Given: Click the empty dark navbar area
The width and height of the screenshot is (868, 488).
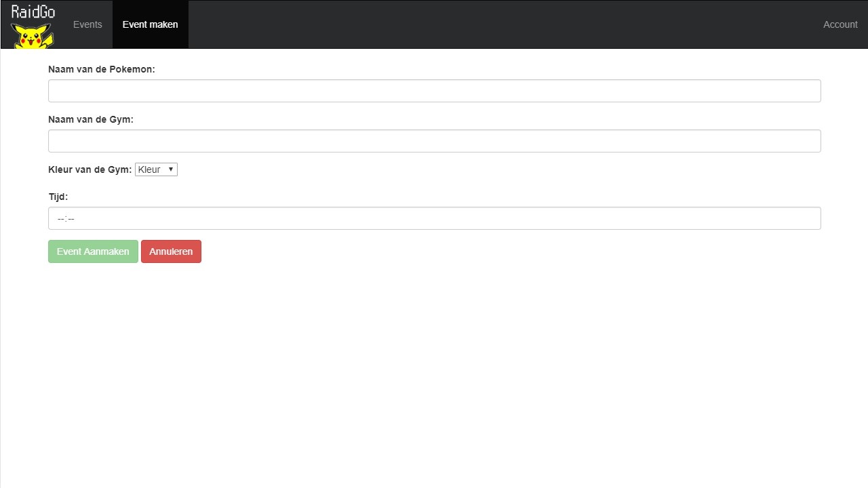Looking at the screenshot, I should pyautogui.click(x=502, y=24).
